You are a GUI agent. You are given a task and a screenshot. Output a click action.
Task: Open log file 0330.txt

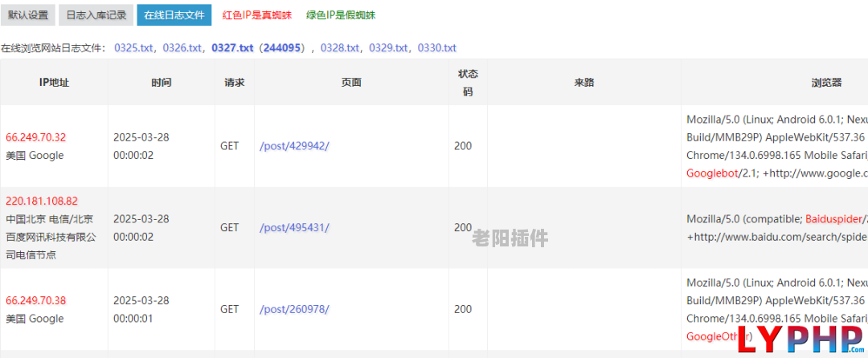[x=436, y=48]
